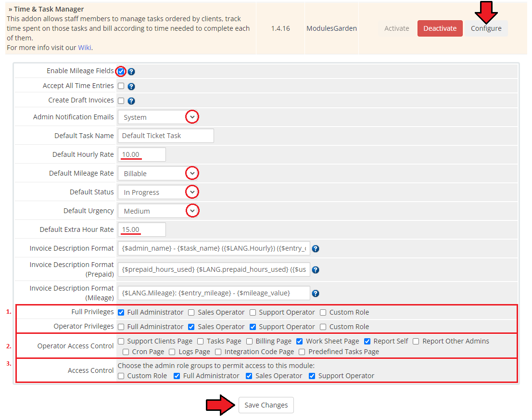Uncheck Sales Operator in Access Control row
This screenshot has width=532, height=420.
pyautogui.click(x=249, y=376)
